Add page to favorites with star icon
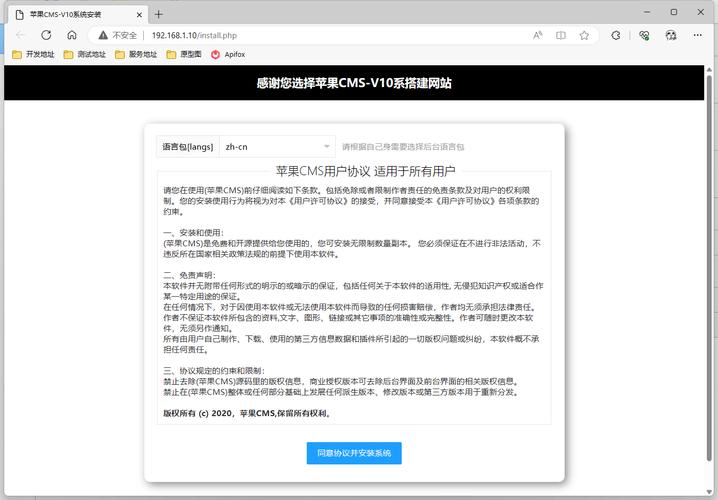Screen dimensions: 718x500 pos(584,35)
